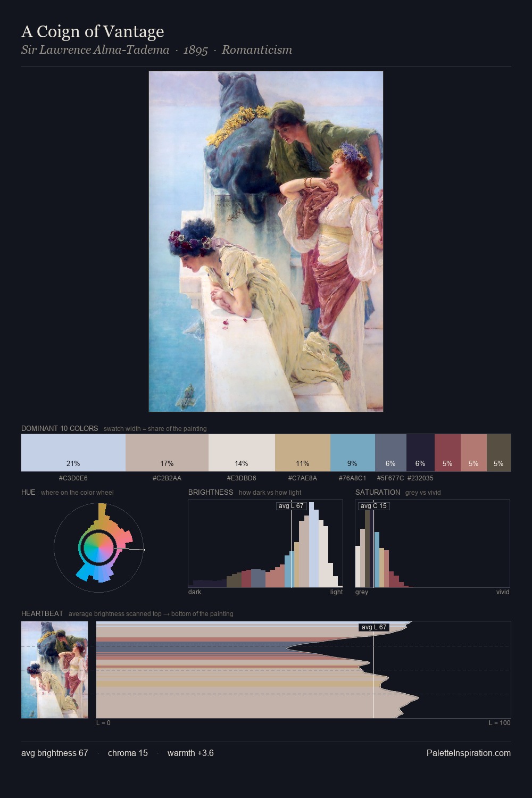Image resolution: width=532 pixels, height=798 pixels.
Task: Select the 21% pale blue swatch
Action: (73, 453)
